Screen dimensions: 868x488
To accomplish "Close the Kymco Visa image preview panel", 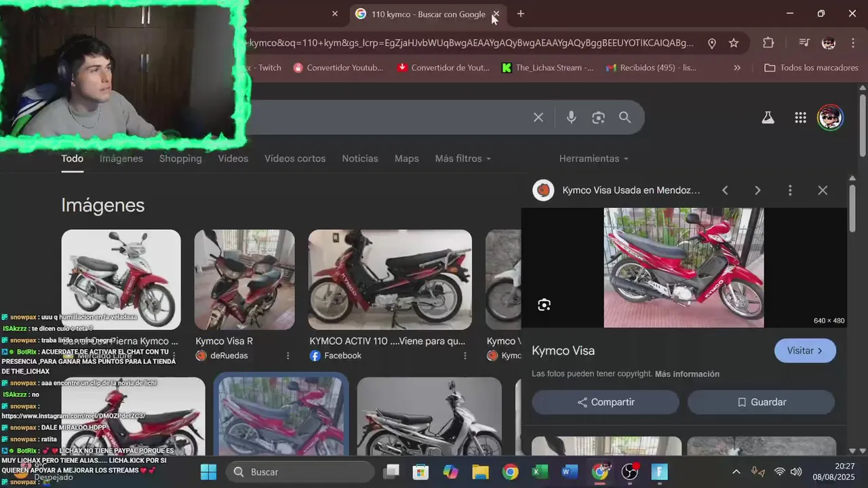I will (823, 190).
